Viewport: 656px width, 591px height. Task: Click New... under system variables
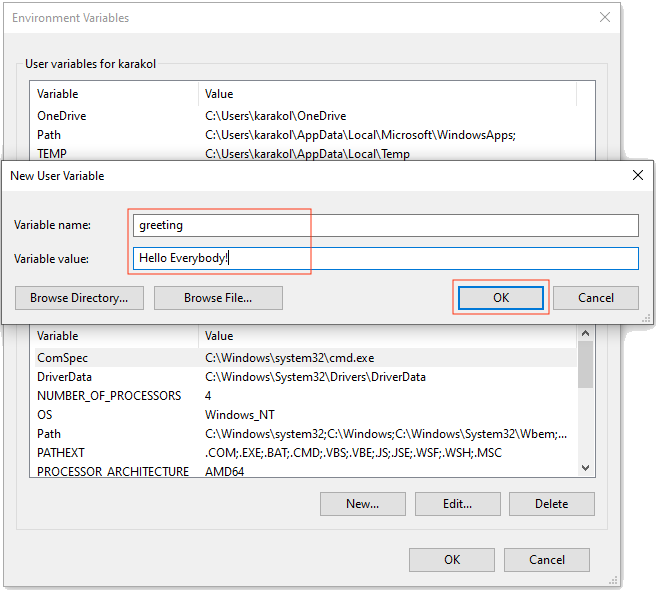(363, 504)
